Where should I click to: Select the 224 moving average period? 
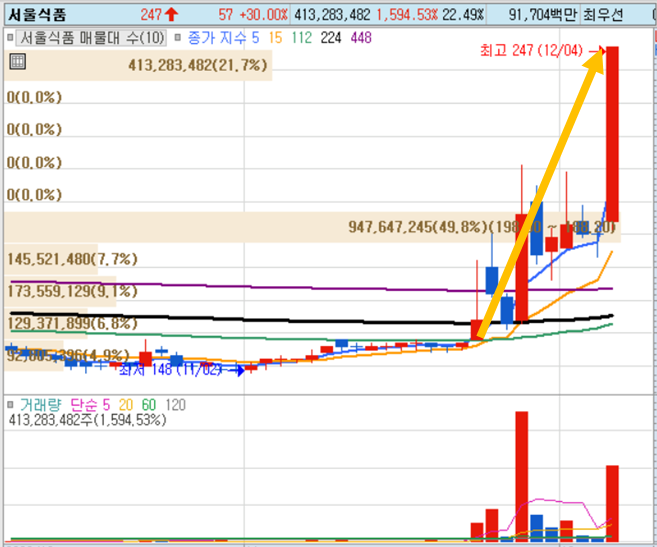331,38
